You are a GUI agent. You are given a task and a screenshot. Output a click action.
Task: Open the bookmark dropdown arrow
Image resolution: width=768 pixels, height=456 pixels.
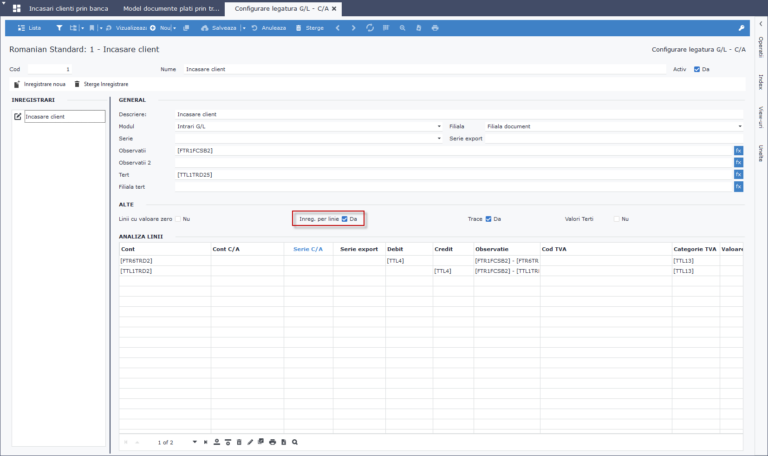point(101,28)
